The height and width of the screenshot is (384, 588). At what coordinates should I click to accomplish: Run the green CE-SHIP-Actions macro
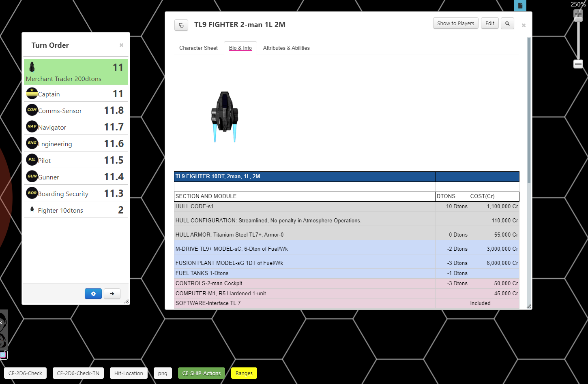(x=202, y=373)
